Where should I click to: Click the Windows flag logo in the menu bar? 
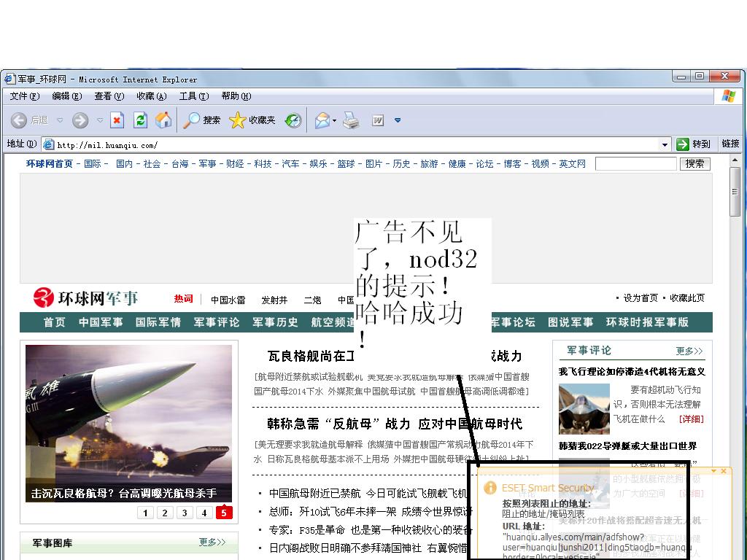tap(729, 96)
